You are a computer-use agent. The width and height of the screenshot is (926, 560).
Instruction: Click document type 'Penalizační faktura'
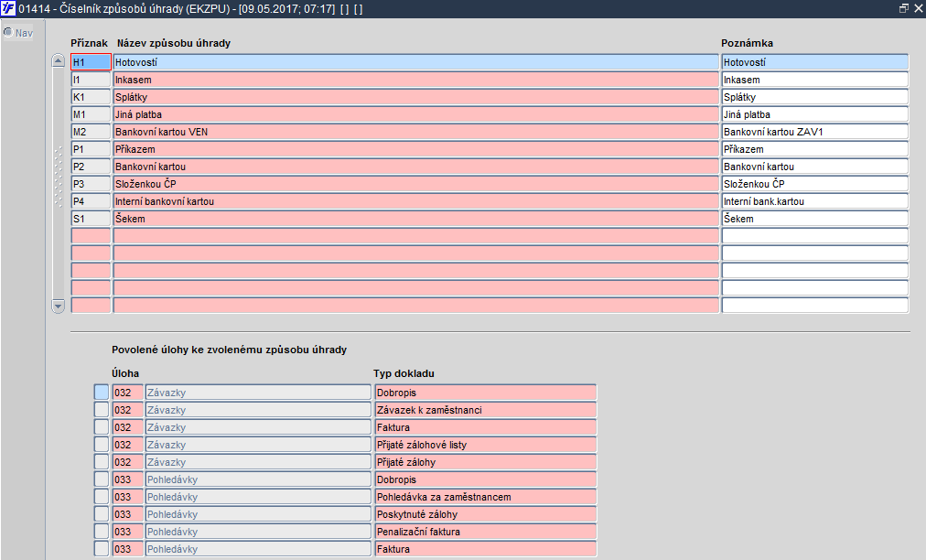(x=486, y=531)
